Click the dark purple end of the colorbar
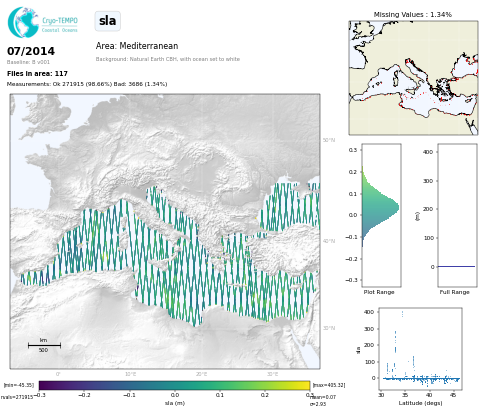 (x=44, y=386)
